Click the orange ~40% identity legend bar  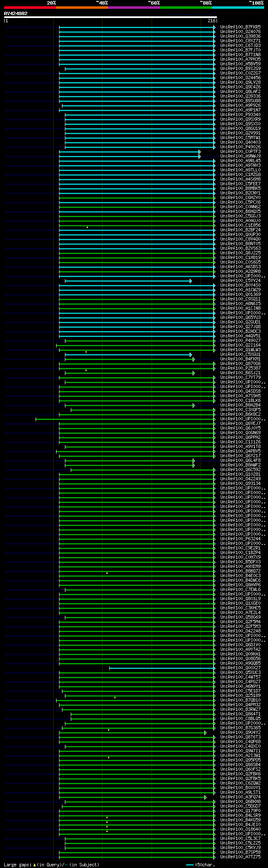tap(82, 8)
